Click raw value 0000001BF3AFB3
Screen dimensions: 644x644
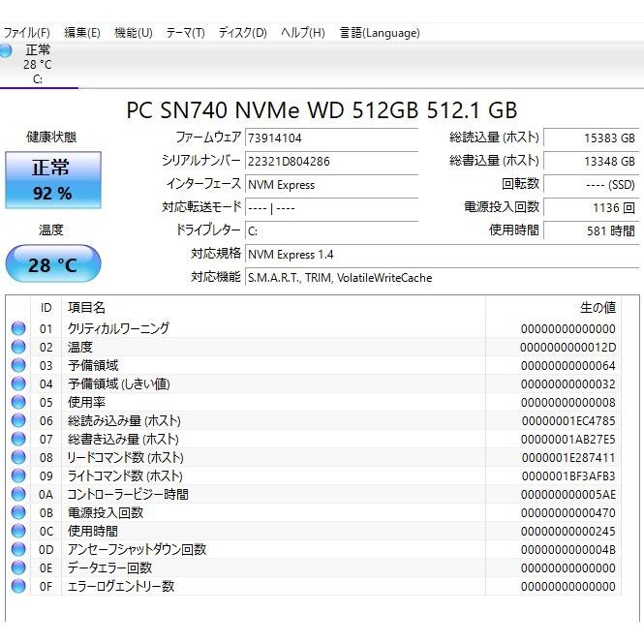coord(568,476)
